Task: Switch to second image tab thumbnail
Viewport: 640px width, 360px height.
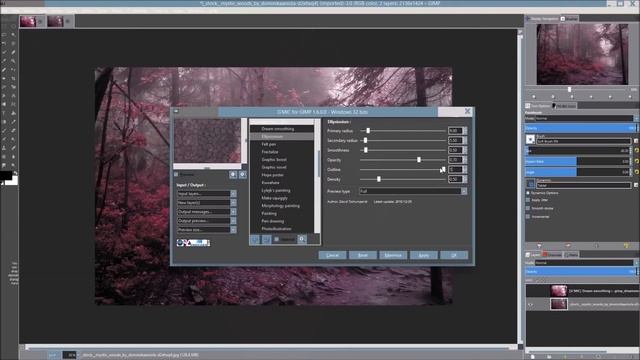Action: 55,21
